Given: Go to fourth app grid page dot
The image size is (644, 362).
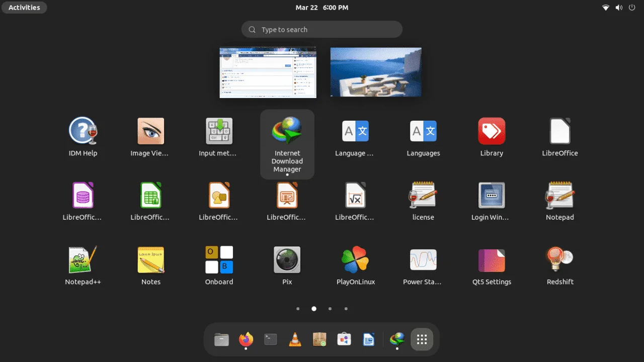Looking at the screenshot, I should (x=346, y=309).
